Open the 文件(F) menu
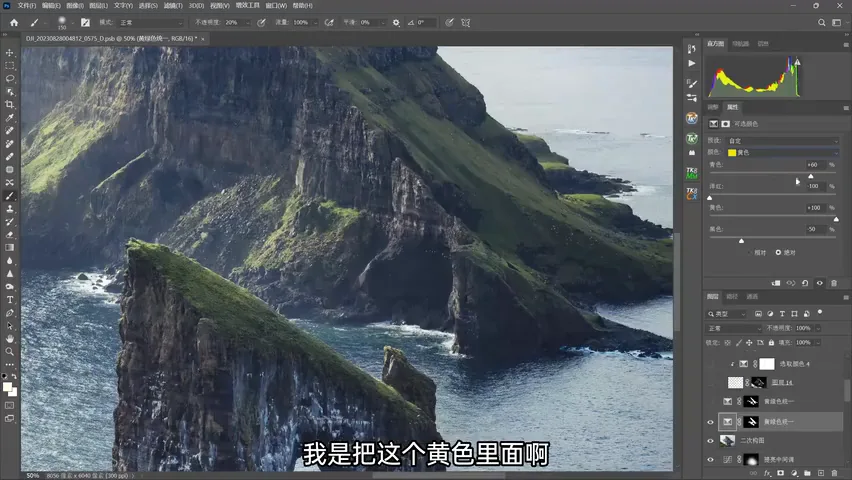The height and width of the screenshot is (480, 852). [x=27, y=5]
